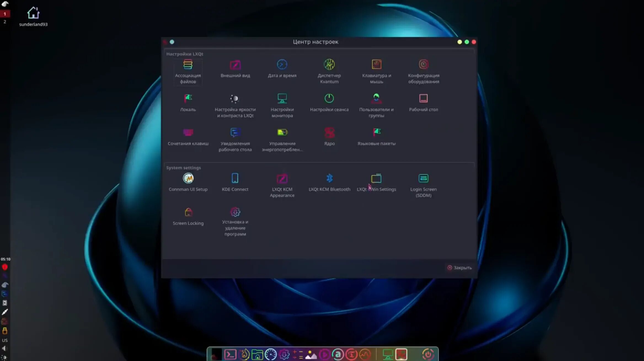Launch calculator from the dock

pos(298,354)
